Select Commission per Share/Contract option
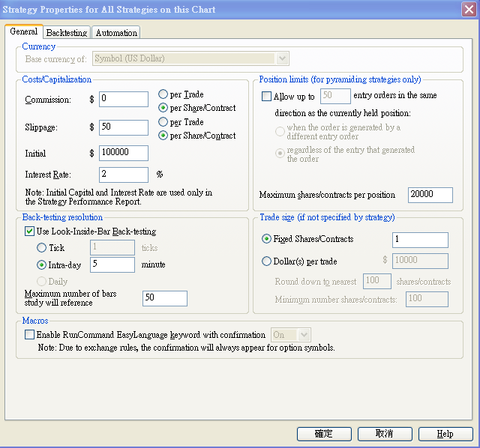 (x=163, y=108)
